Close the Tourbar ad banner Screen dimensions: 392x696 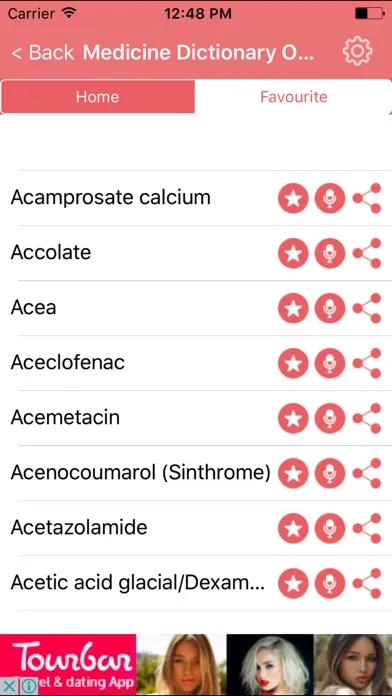pos(8,686)
